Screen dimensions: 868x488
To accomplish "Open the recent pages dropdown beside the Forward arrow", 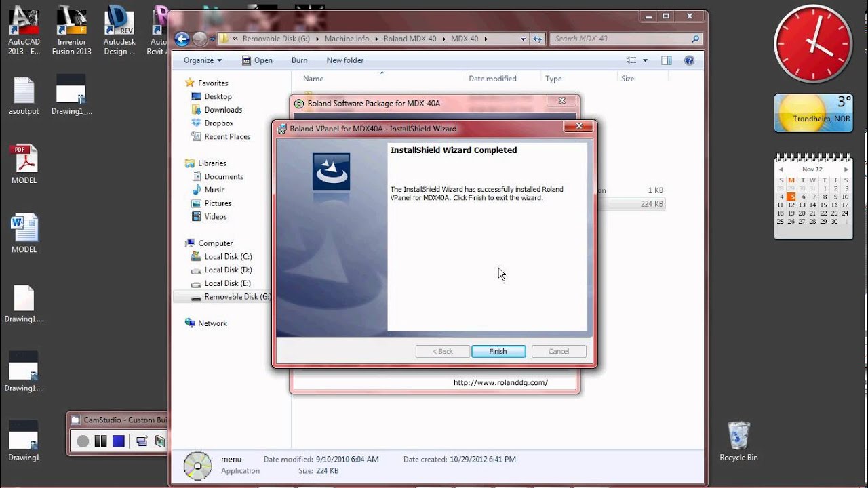I will coord(213,39).
